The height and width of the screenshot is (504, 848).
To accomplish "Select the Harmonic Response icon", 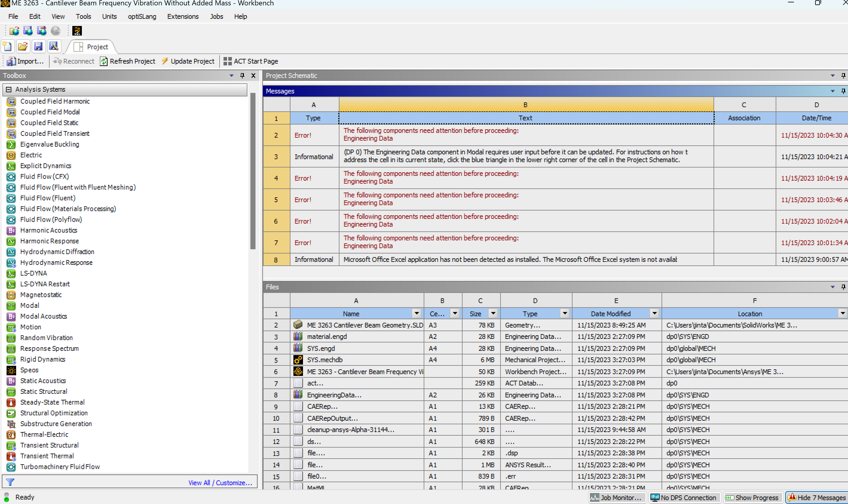I will pos(11,241).
